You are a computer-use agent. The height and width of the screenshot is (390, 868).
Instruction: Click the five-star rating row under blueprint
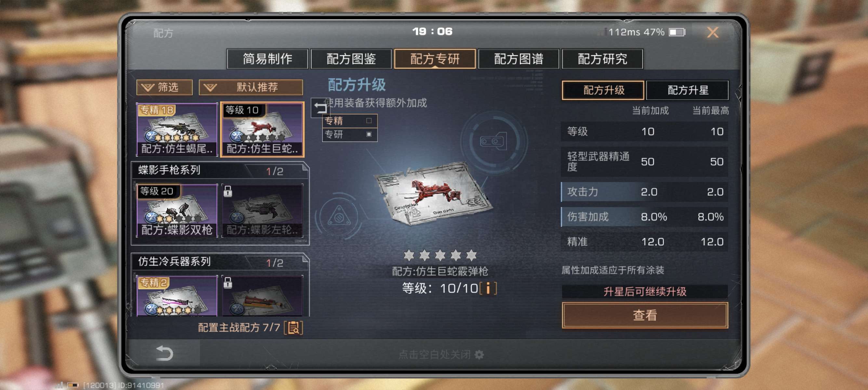(440, 255)
